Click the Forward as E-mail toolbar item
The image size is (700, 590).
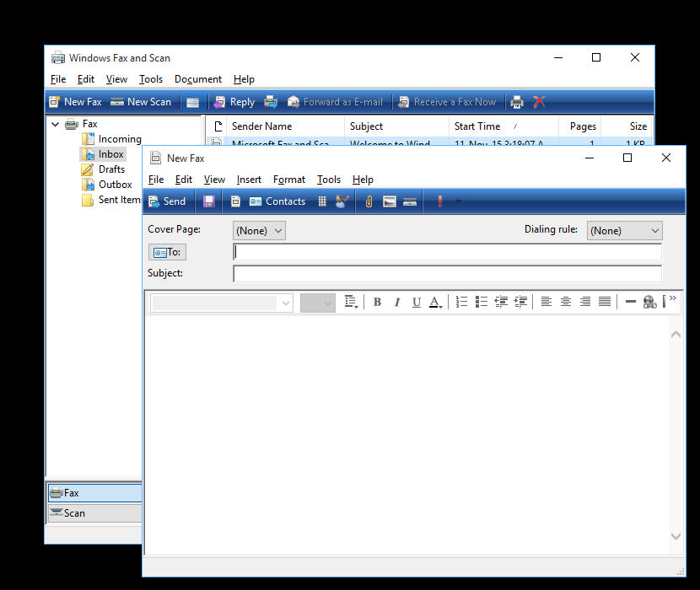click(x=335, y=101)
